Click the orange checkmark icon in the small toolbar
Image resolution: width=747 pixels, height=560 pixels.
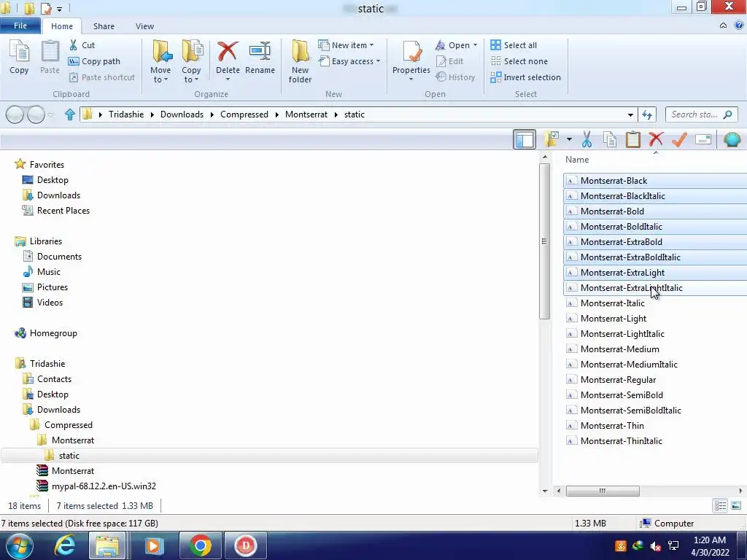coord(679,139)
